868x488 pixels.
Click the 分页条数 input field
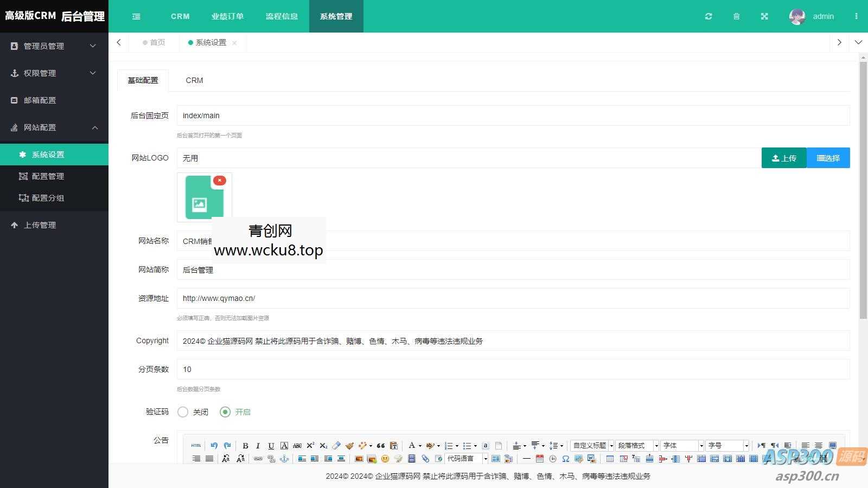(x=380, y=369)
